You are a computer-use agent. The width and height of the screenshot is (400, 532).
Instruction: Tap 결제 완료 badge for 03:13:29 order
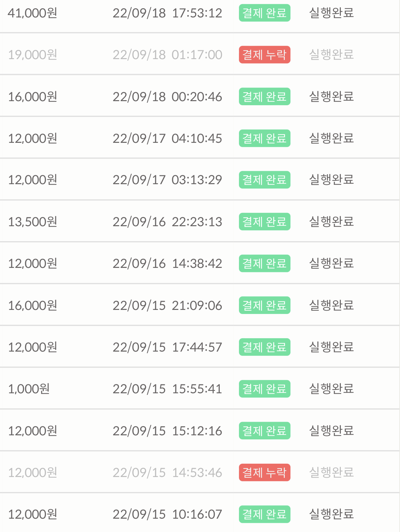[x=265, y=180]
